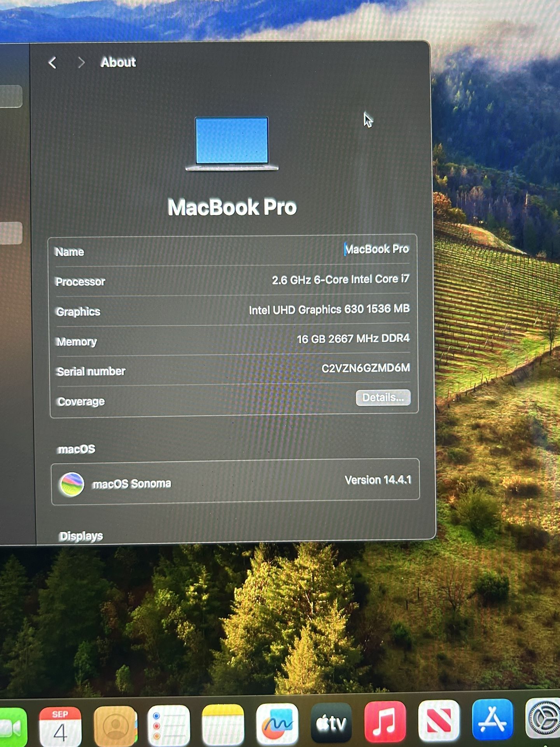Screen dimensions: 560x747
Task: Select serial number C2VZN6GZMD6M
Action: [366, 368]
